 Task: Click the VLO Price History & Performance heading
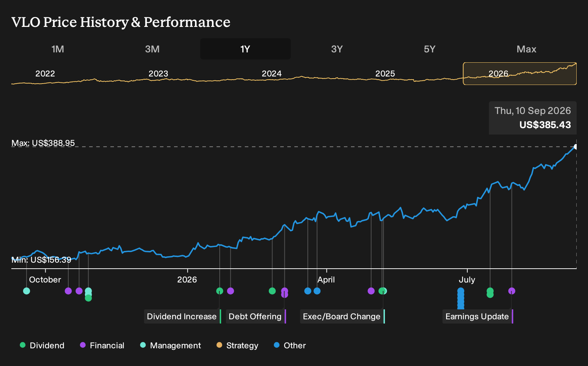tap(121, 22)
